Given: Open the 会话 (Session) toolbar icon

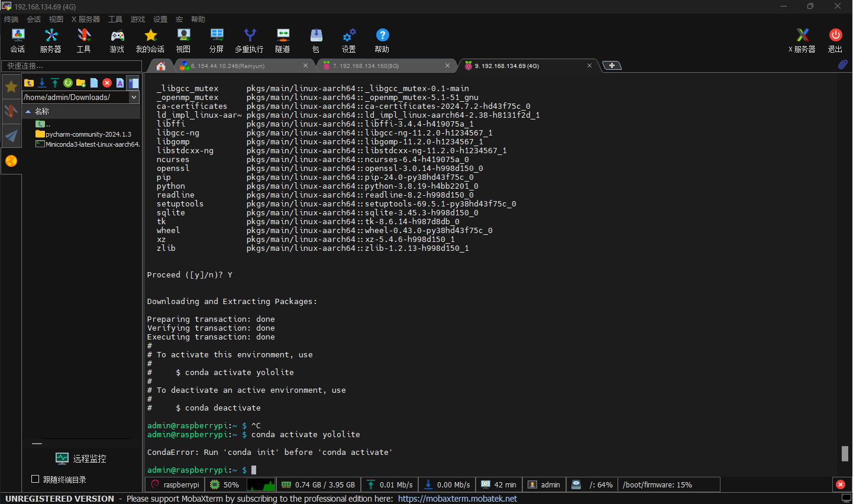Looking at the screenshot, I should (18, 41).
